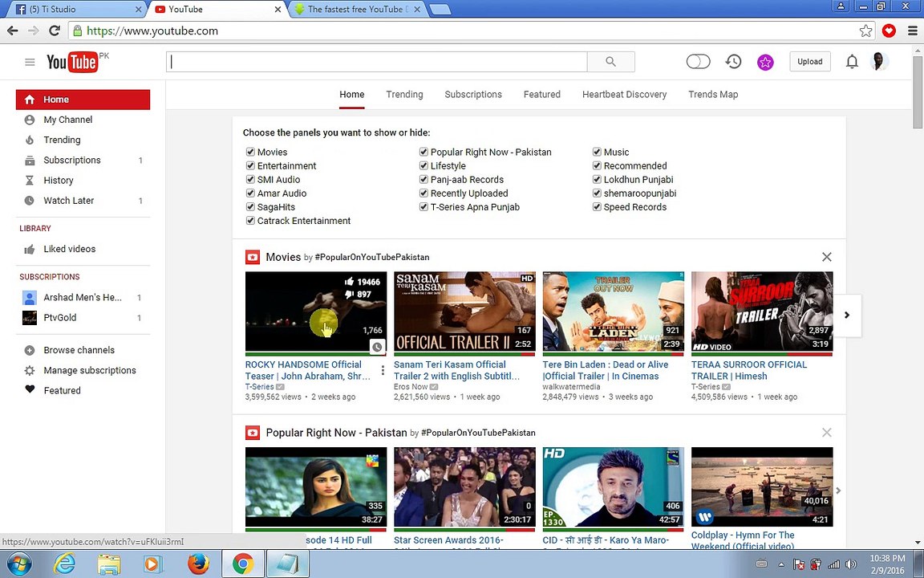
Task: Click the red heart extension icon in Chrome toolbar
Action: [x=889, y=31]
